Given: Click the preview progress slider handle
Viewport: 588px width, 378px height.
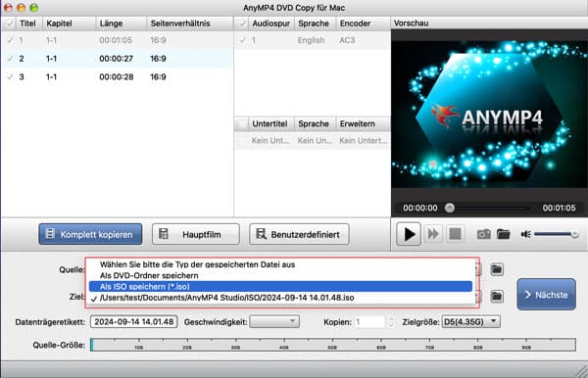Looking at the screenshot, I should [x=449, y=208].
